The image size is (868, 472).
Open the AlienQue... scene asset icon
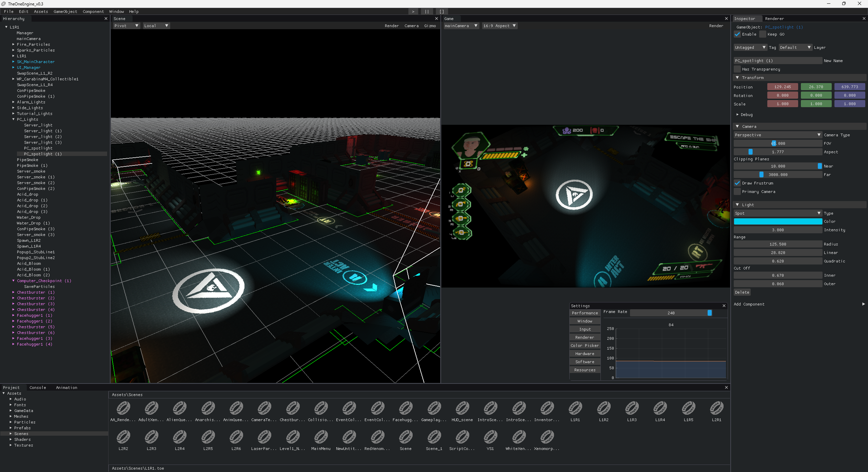pyautogui.click(x=180, y=408)
